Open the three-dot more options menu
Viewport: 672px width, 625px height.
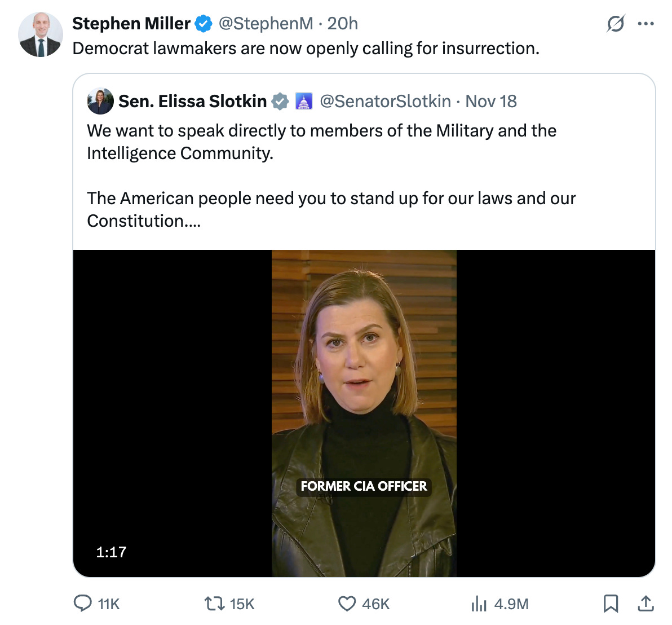click(x=646, y=24)
